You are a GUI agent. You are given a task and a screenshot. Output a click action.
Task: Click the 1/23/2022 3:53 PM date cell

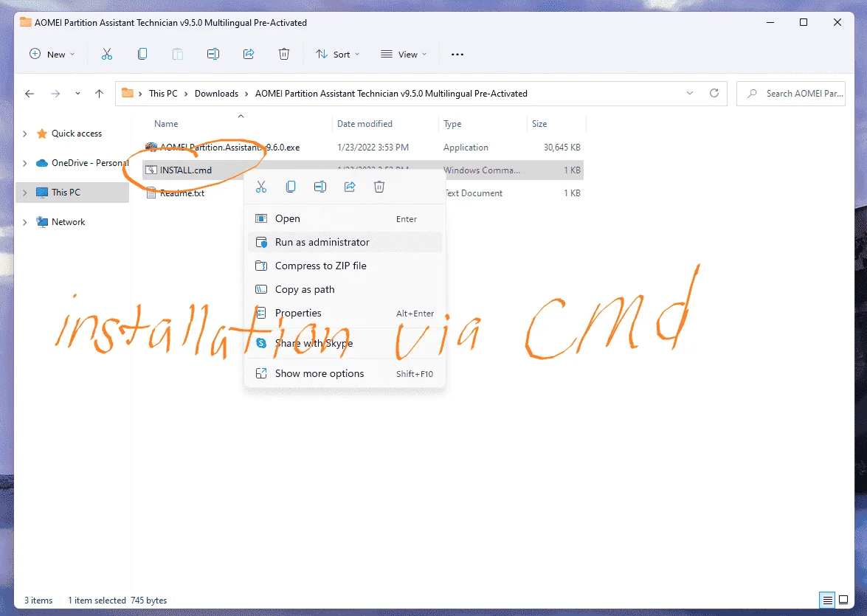pos(373,147)
